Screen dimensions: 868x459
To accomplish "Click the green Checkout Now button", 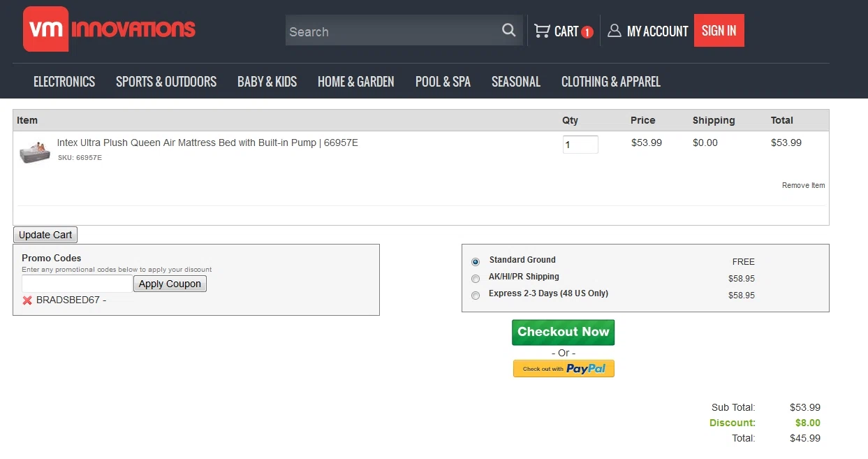I will click(563, 332).
